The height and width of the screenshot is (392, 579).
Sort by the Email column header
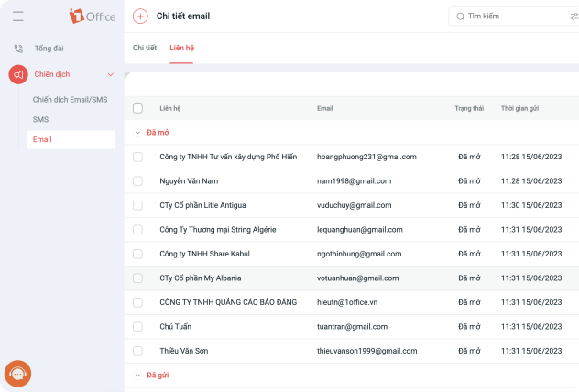pyautogui.click(x=325, y=108)
